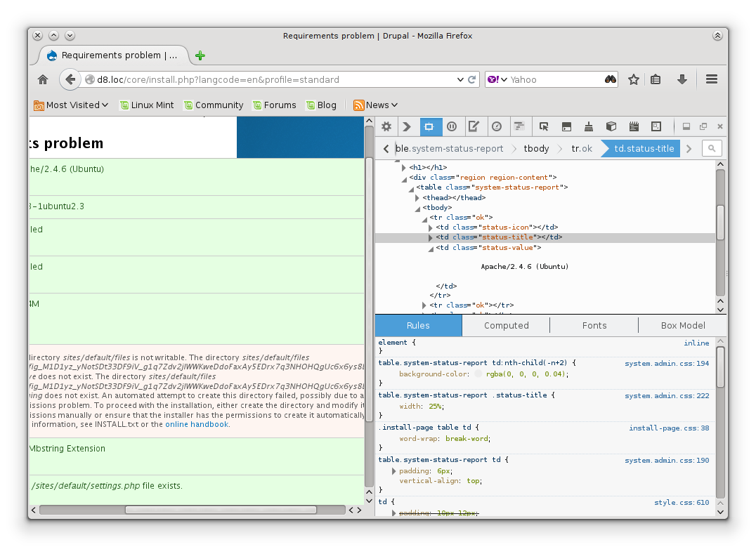The width and height of the screenshot is (756, 547).
Task: Switch to the Rules tab
Action: (418, 325)
